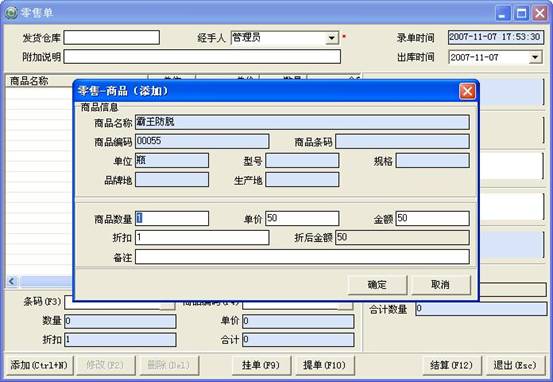Screen dimensions: 553x382
Task: Click the 添加(Ctrl+N) button
Action: (x=39, y=365)
